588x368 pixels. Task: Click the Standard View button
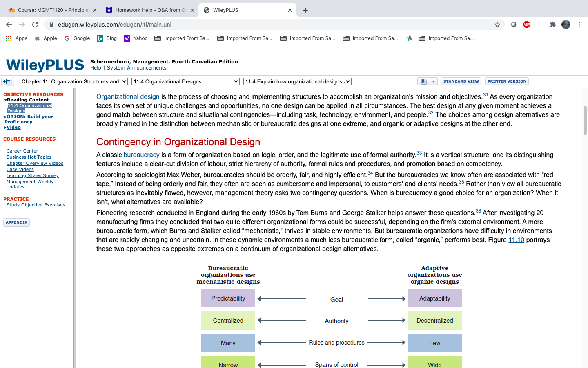click(461, 81)
